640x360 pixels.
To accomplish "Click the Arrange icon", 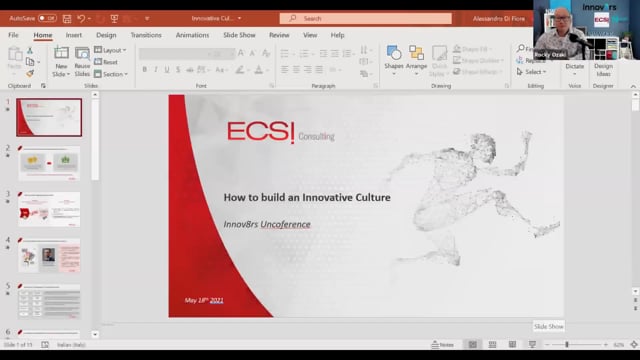I will click(x=416, y=53).
